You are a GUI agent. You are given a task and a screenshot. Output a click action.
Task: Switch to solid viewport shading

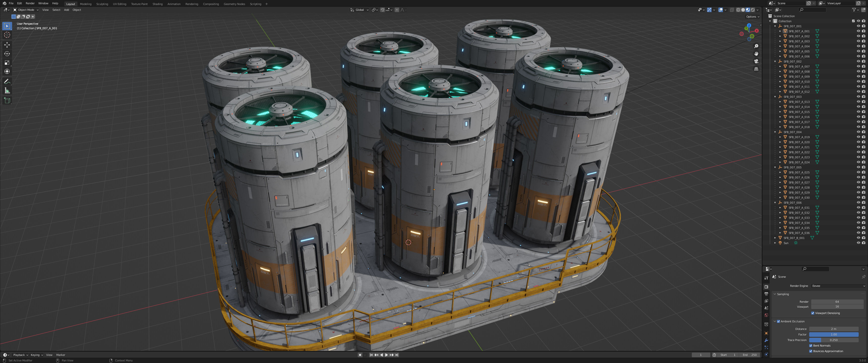pos(743,10)
